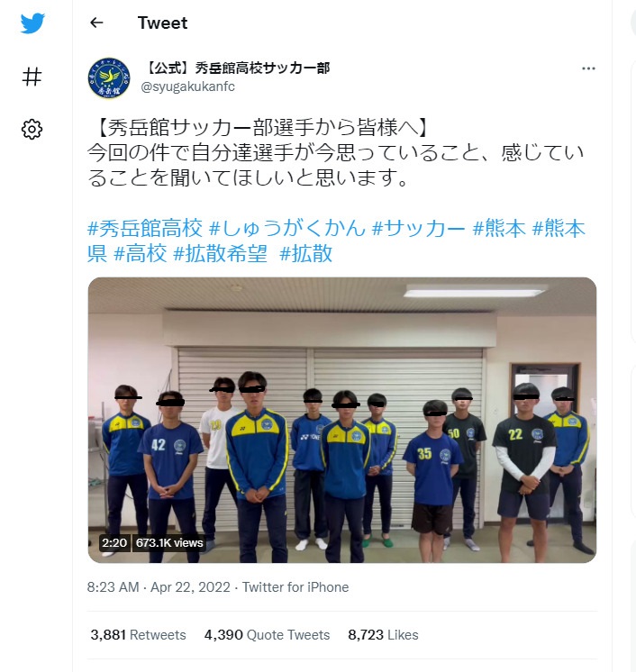Go back using the left arrow
Image resolution: width=636 pixels, height=672 pixels.
click(x=96, y=23)
